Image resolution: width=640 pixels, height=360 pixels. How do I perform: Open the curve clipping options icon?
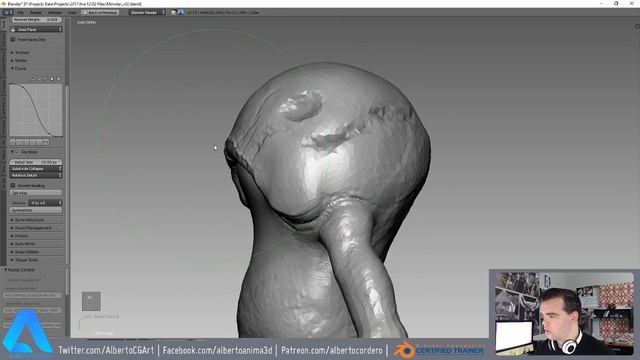[52, 78]
